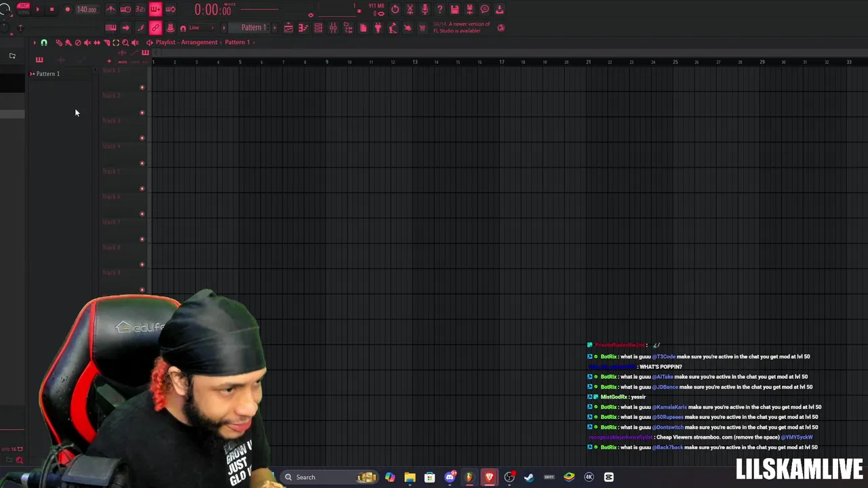Arm the record button
The height and width of the screenshot is (488, 868).
tap(67, 9)
